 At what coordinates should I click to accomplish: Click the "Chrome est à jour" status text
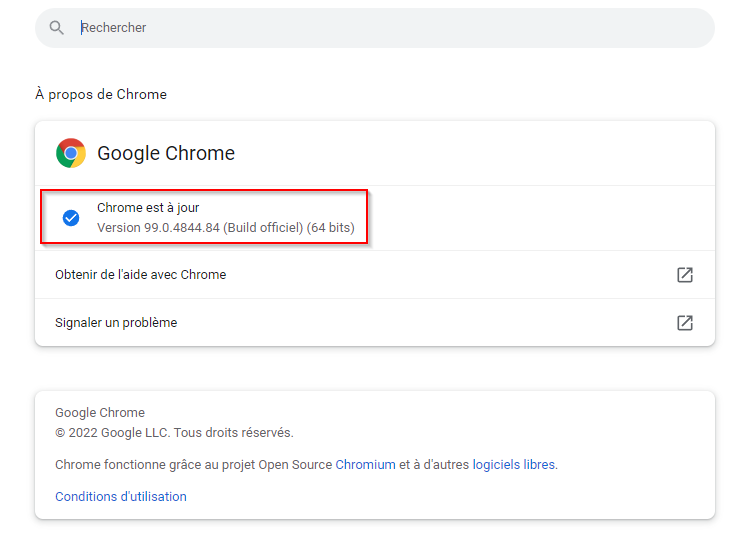[148, 208]
